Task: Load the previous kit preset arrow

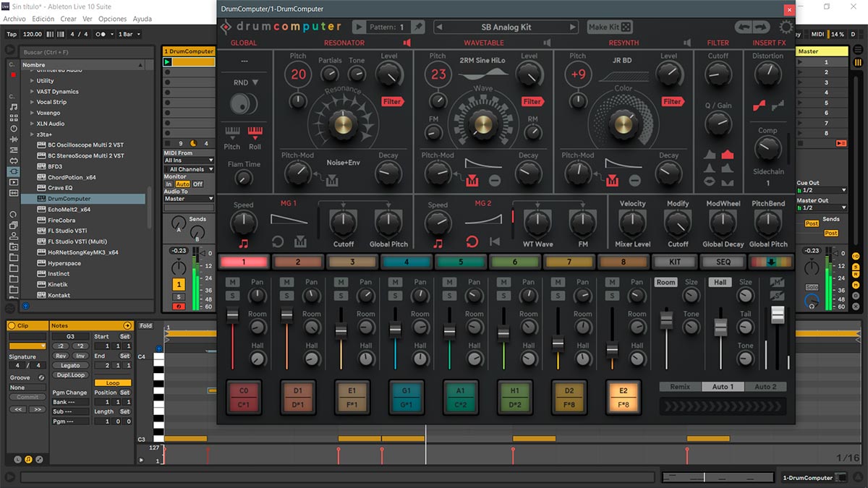Action: point(439,27)
